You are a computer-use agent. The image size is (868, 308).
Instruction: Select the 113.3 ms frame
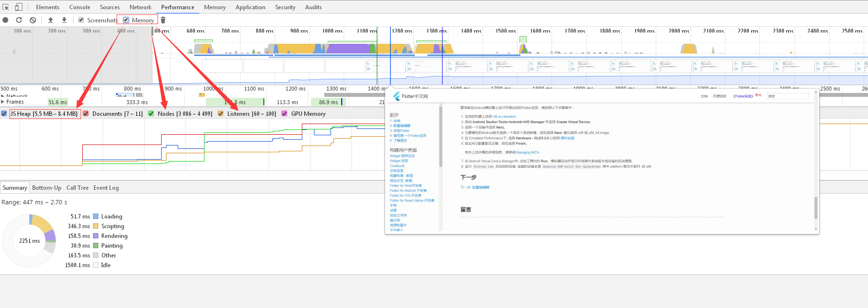click(287, 102)
